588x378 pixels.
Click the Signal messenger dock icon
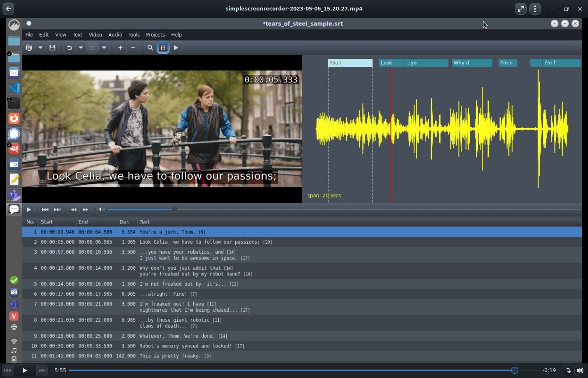14,134
